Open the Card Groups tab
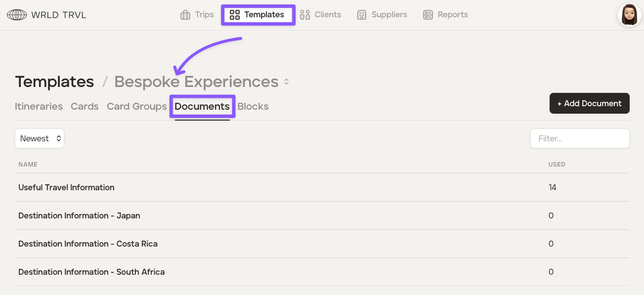 point(136,106)
